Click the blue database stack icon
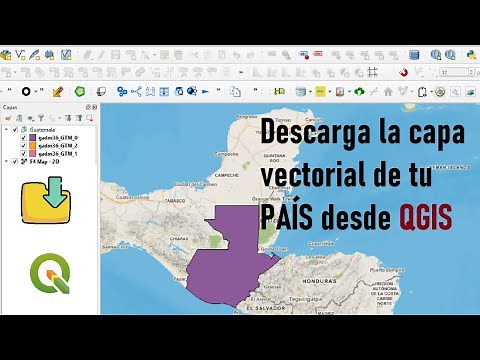 [414, 55]
